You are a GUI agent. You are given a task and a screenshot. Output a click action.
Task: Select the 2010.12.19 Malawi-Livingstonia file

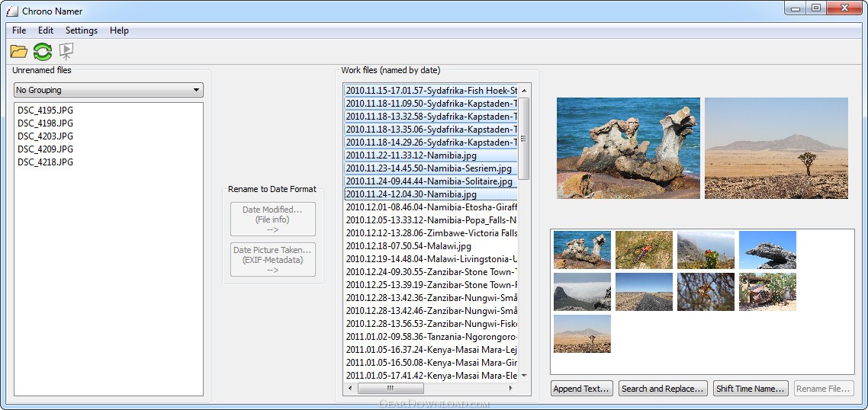click(431, 259)
